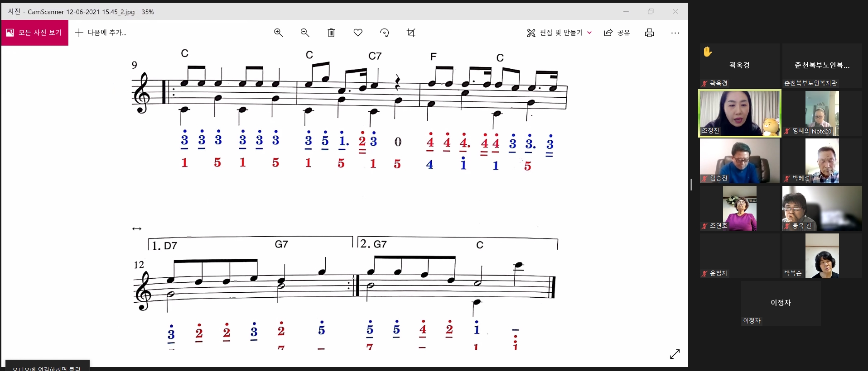Viewport: 868px width, 371px height.
Task: Select the 박혜성 participant video tile
Action: click(x=822, y=161)
